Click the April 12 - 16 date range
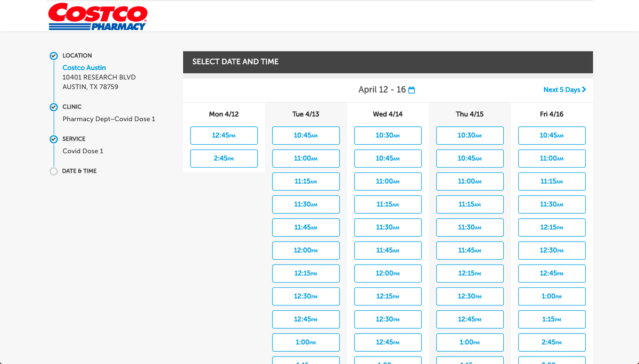The width and height of the screenshot is (639, 364). coord(382,89)
